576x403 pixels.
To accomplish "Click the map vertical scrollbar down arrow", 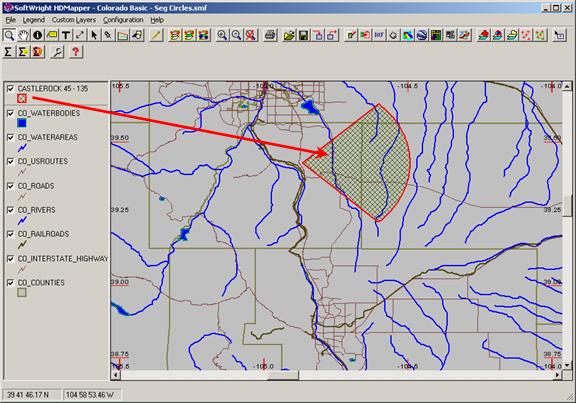I will (567, 366).
